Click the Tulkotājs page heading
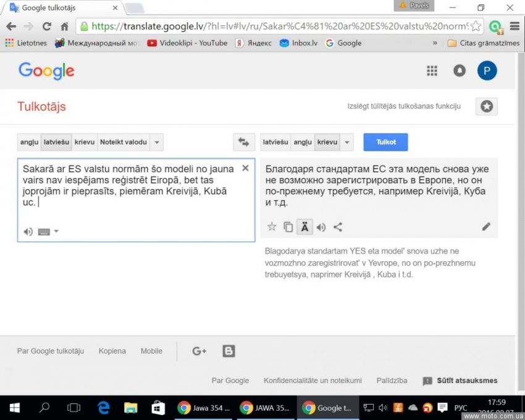 [x=41, y=106]
